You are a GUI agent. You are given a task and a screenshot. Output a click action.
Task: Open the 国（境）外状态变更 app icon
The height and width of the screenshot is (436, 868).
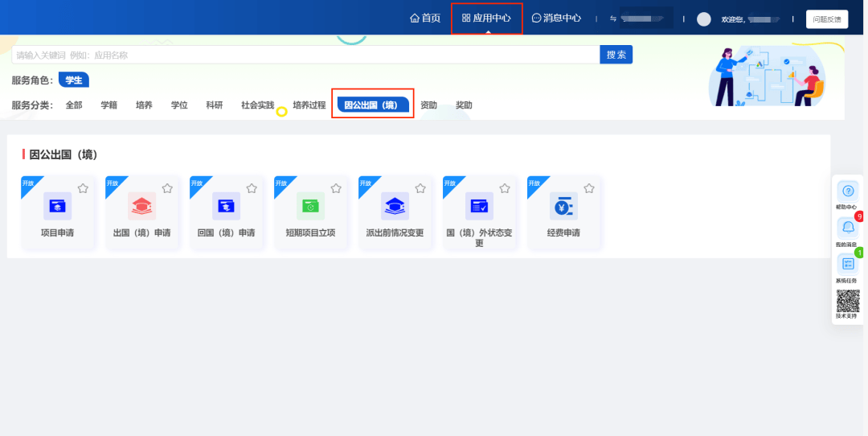[479, 206]
